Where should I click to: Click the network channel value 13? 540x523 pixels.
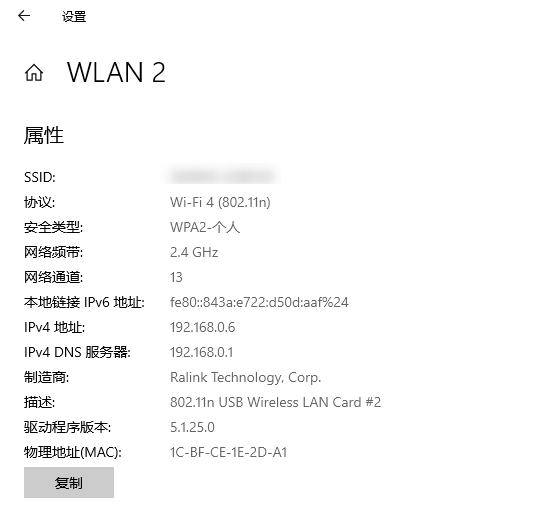[176, 277]
